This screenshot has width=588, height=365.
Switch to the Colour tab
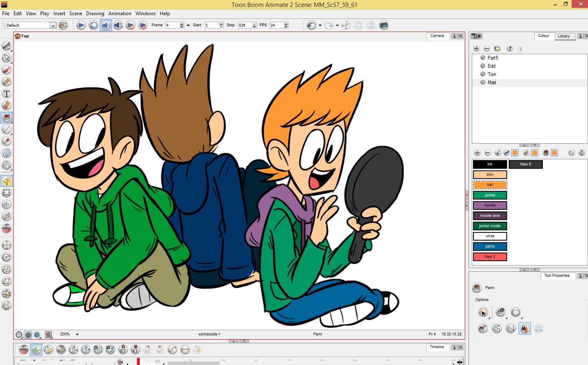point(544,36)
